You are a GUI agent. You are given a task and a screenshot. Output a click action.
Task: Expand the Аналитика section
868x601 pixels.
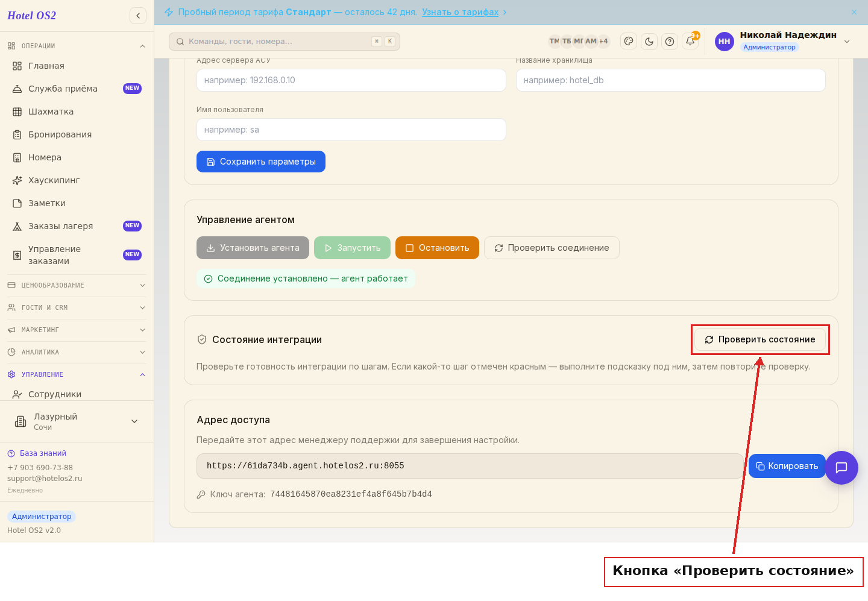pos(77,352)
